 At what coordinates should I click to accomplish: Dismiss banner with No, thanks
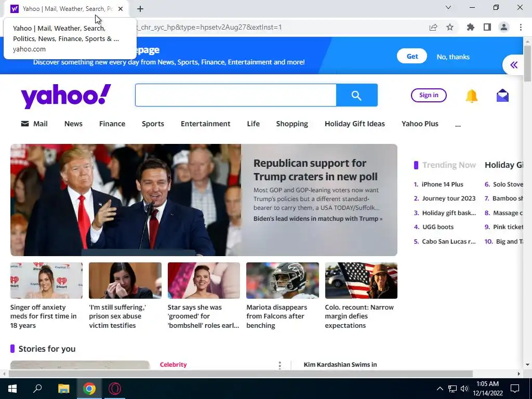[x=453, y=57]
